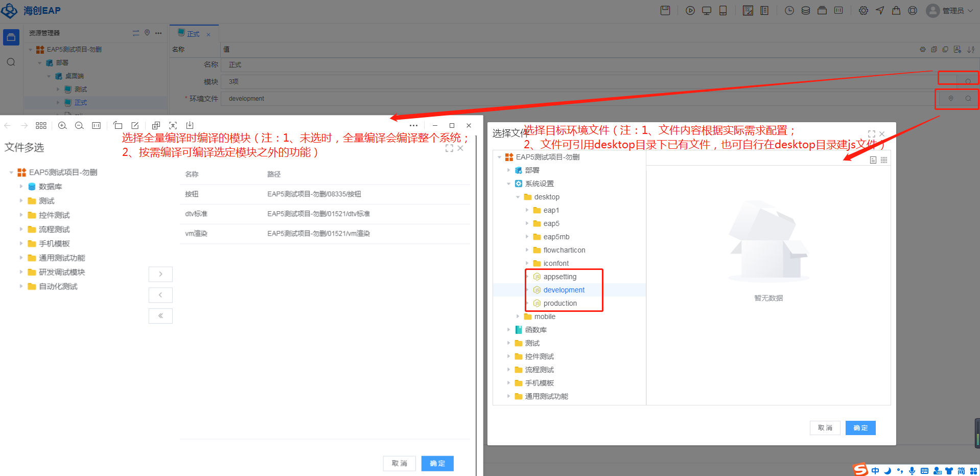Select the 正式 tab
Viewport: 980px width, 476px height.
193,34
